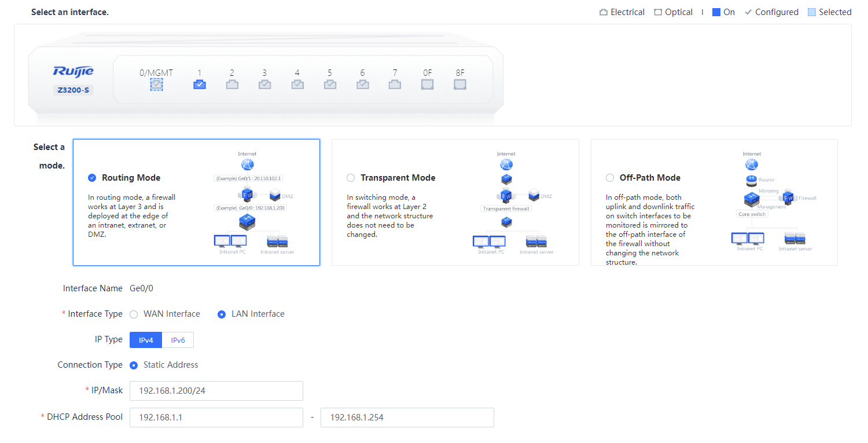Screen dimensions: 868x443
Task: Select optical port 8F icon
Action: pyautogui.click(x=460, y=85)
